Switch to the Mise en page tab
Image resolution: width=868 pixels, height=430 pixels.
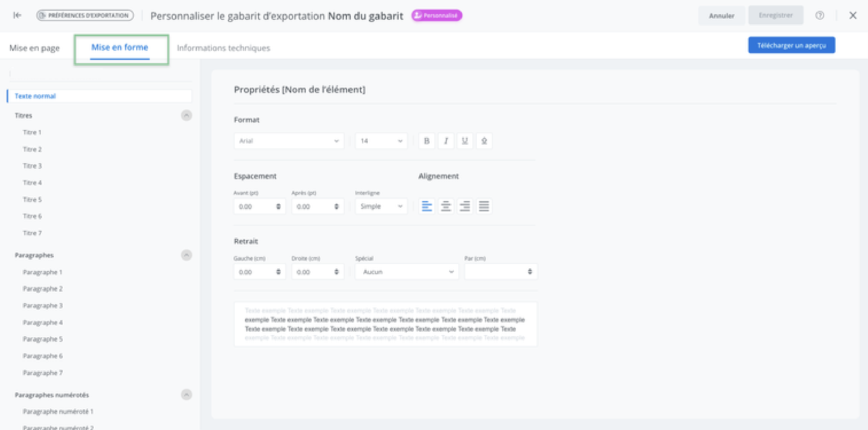[35, 48]
